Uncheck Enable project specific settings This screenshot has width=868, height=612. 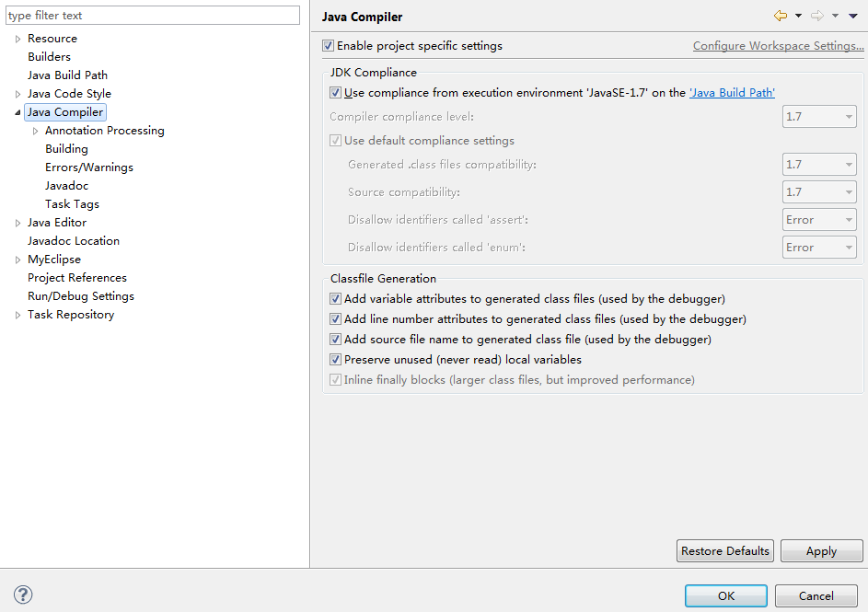click(329, 46)
